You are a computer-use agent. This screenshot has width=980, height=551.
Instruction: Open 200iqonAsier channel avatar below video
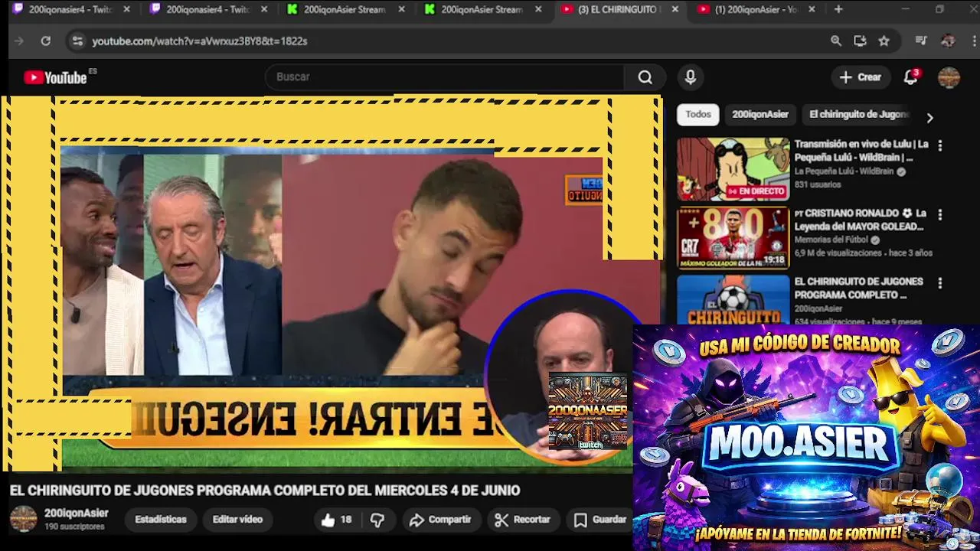pos(23,520)
